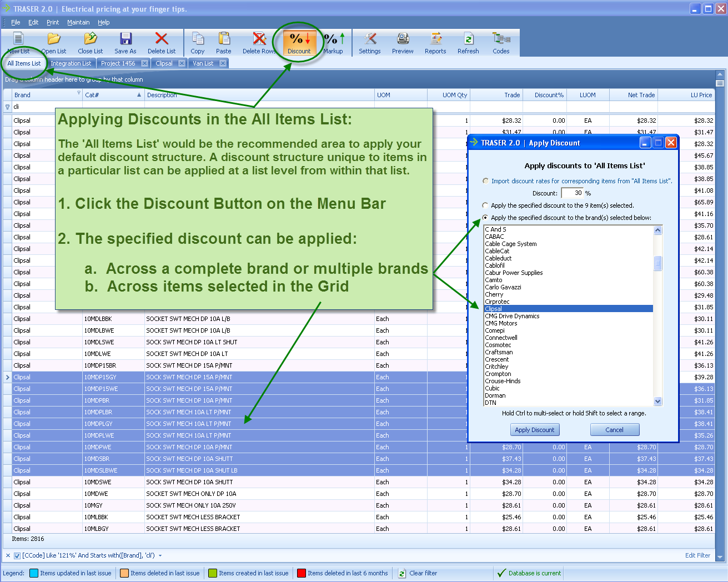Click the blue updated-items legend swatch
Viewport: 728px width, 582px height.
33,573
